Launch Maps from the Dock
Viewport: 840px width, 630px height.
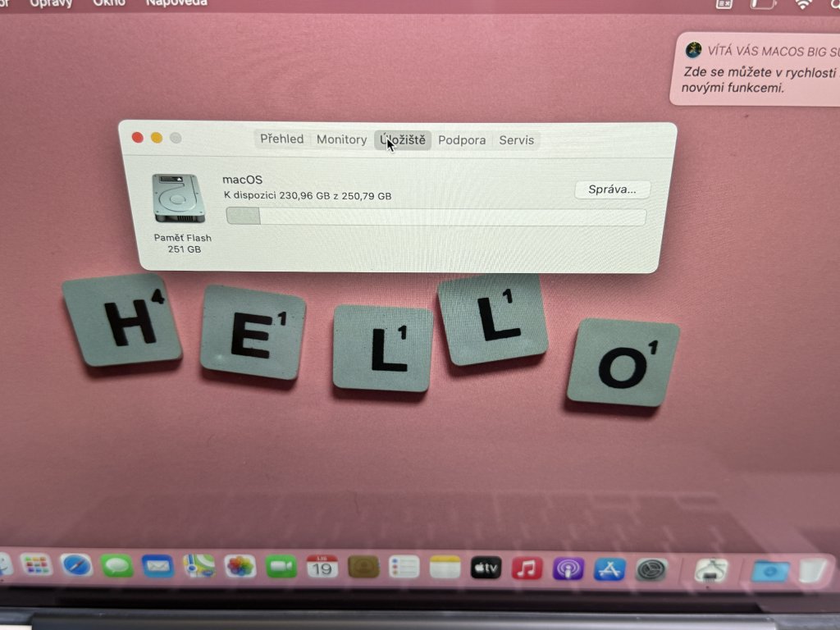pos(199,567)
